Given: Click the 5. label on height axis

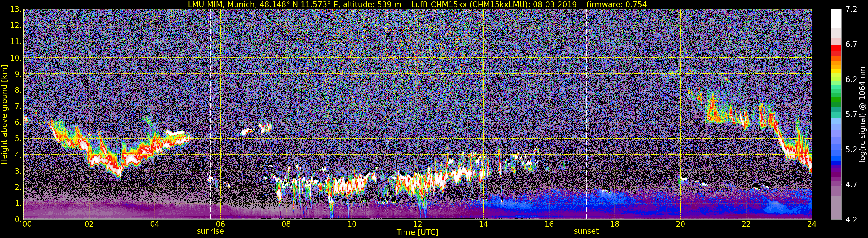Looking at the screenshot, I should (x=18, y=139).
